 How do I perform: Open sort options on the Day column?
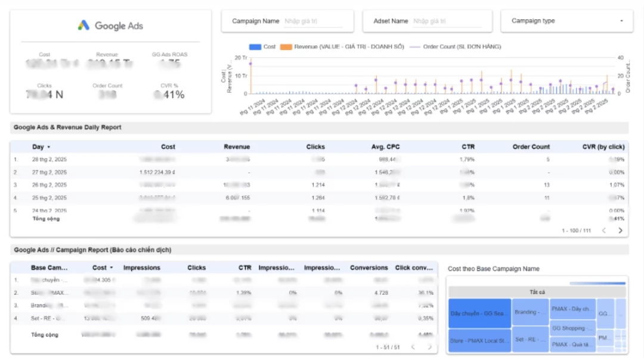tap(48, 147)
